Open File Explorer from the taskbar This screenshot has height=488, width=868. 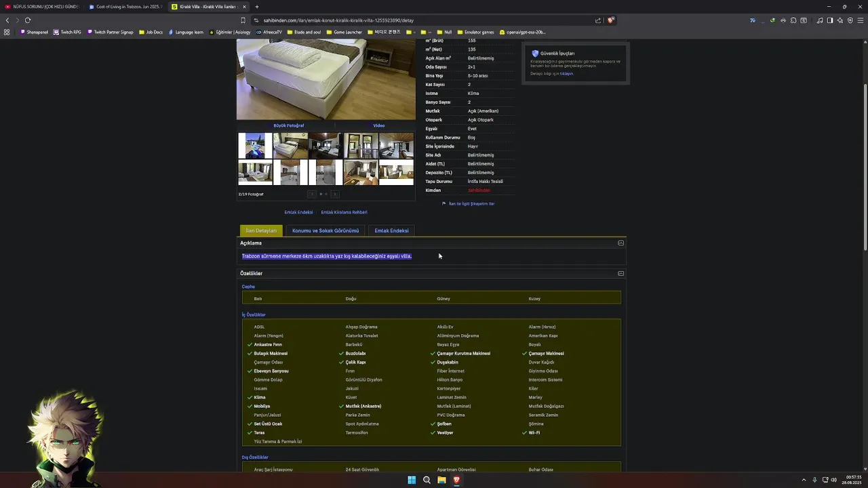pyautogui.click(x=441, y=480)
